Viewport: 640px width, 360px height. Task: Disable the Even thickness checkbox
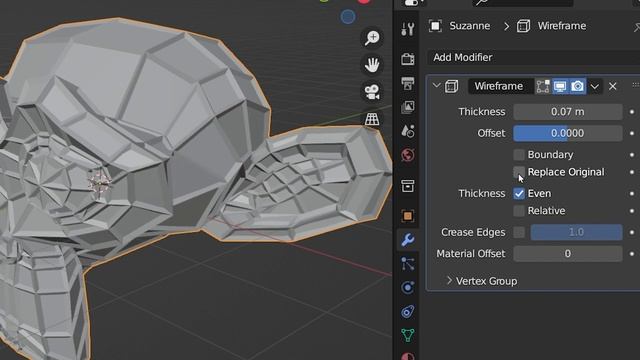pyautogui.click(x=519, y=193)
